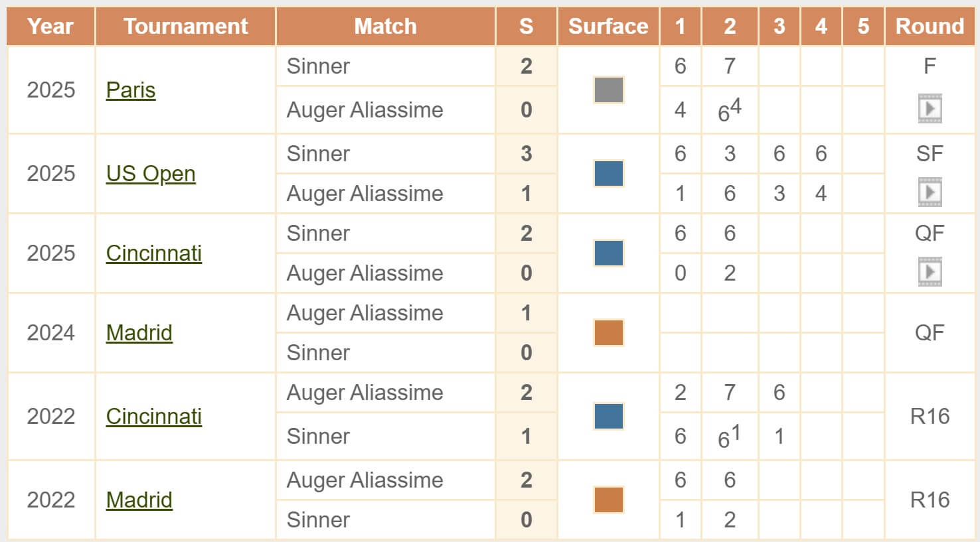This screenshot has height=542, width=980.
Task: Click the Tournament column header
Action: [185, 27]
